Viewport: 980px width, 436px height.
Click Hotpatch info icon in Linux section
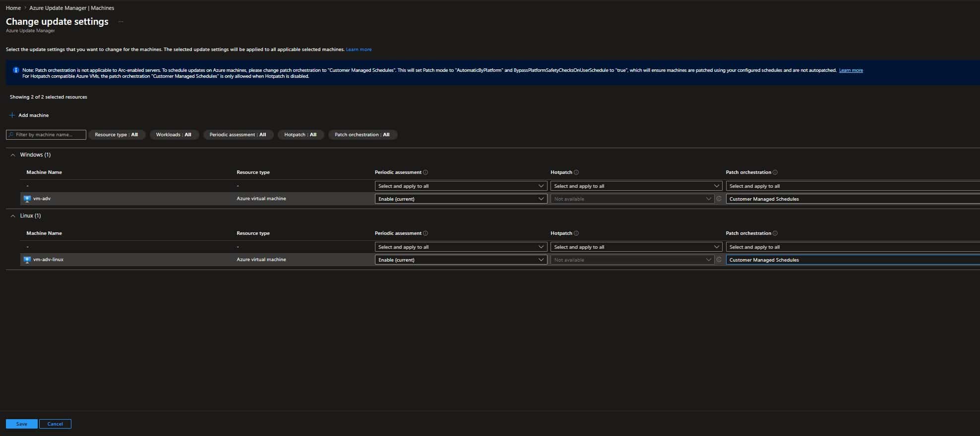click(576, 233)
